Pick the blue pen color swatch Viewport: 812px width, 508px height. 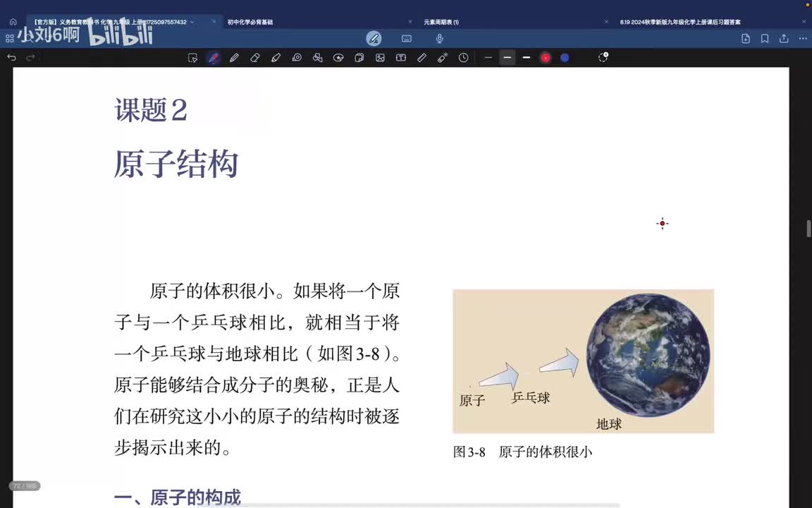tap(565, 58)
